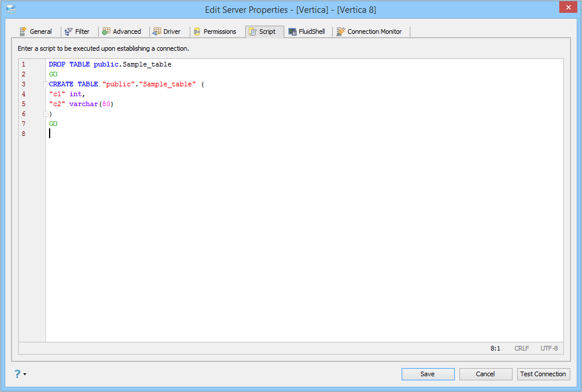Click the Driver tab icon
Viewport: 582px width, 392px height.
tap(157, 32)
